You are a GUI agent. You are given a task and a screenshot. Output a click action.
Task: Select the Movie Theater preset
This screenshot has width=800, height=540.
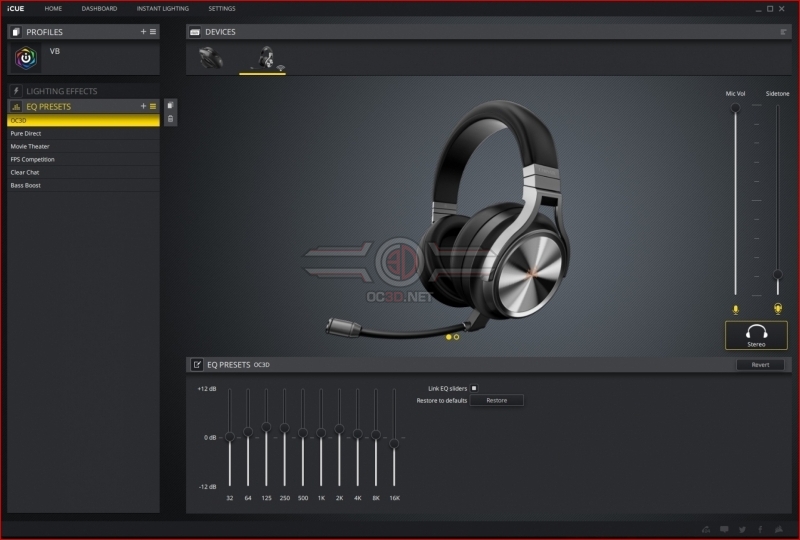(x=84, y=146)
